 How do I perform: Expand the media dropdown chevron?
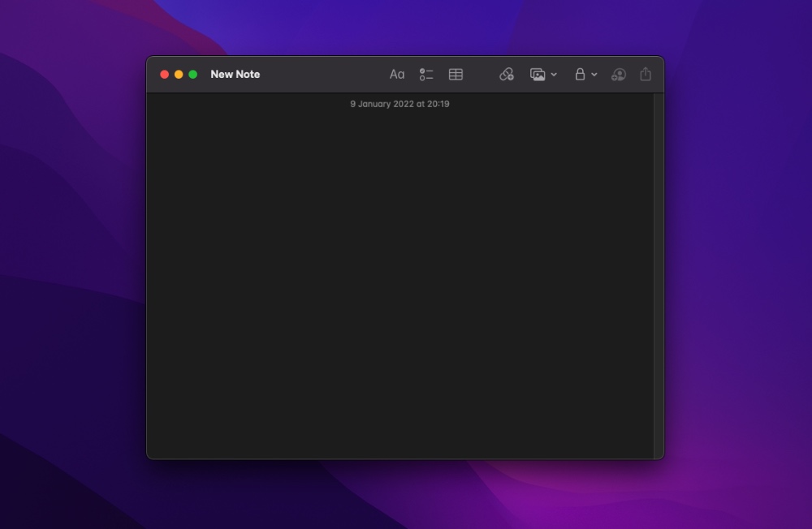(x=554, y=75)
